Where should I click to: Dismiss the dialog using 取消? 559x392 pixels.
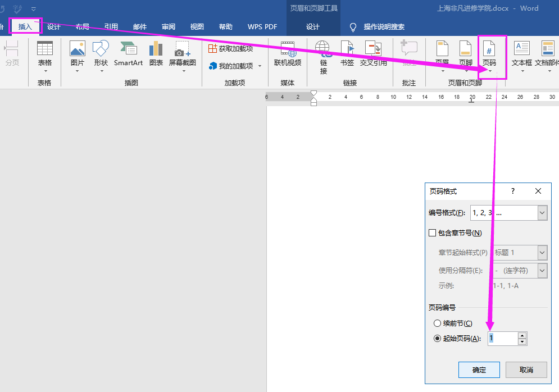(526, 370)
